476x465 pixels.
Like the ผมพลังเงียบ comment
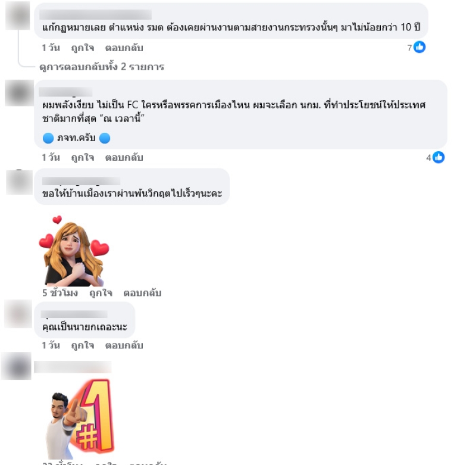click(82, 158)
